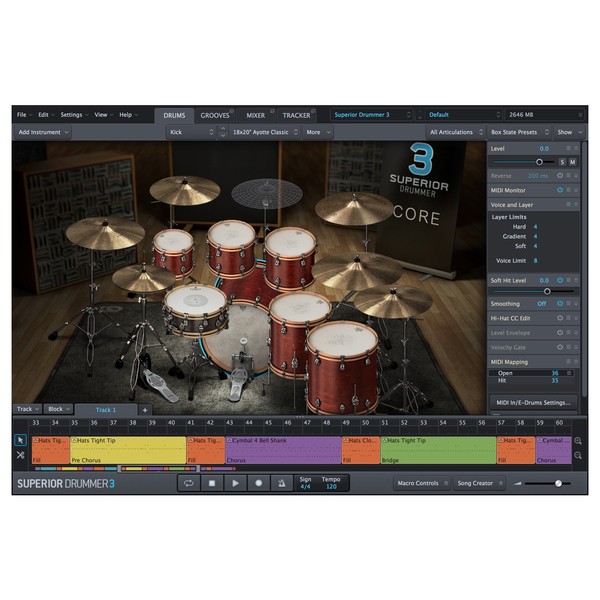This screenshot has width=600, height=600.
Task: Zoom out on the song track
Action: [x=578, y=455]
